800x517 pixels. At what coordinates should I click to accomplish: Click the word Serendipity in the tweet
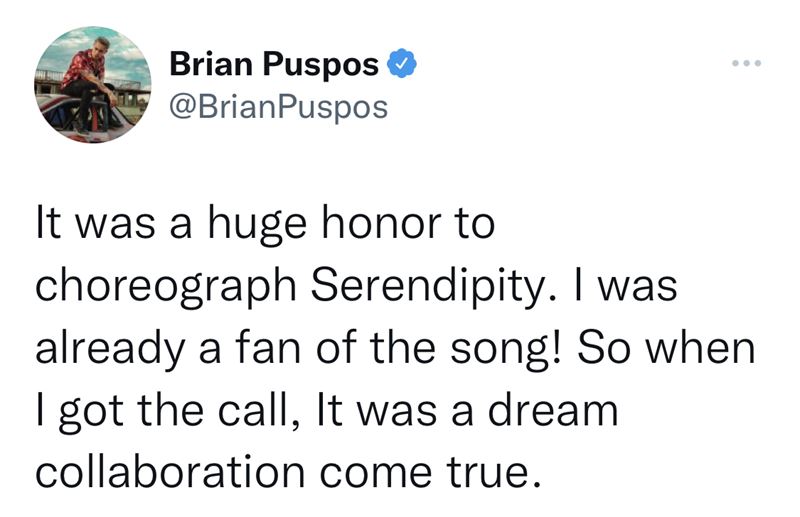[429, 287]
